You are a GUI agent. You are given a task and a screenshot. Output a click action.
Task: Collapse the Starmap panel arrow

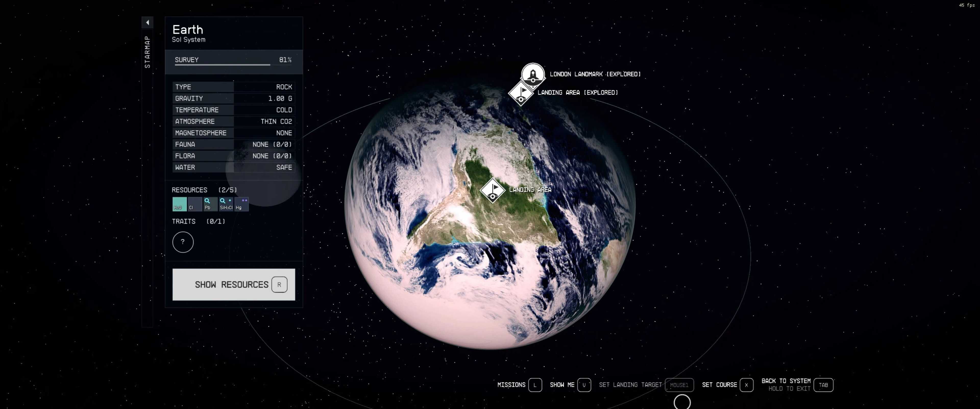point(147,22)
